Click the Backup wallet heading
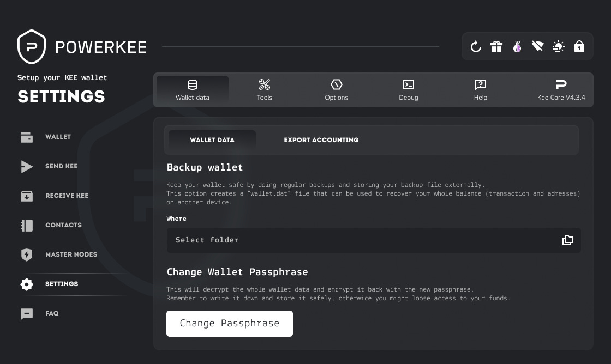Image resolution: width=611 pixels, height=364 pixels. point(205,167)
